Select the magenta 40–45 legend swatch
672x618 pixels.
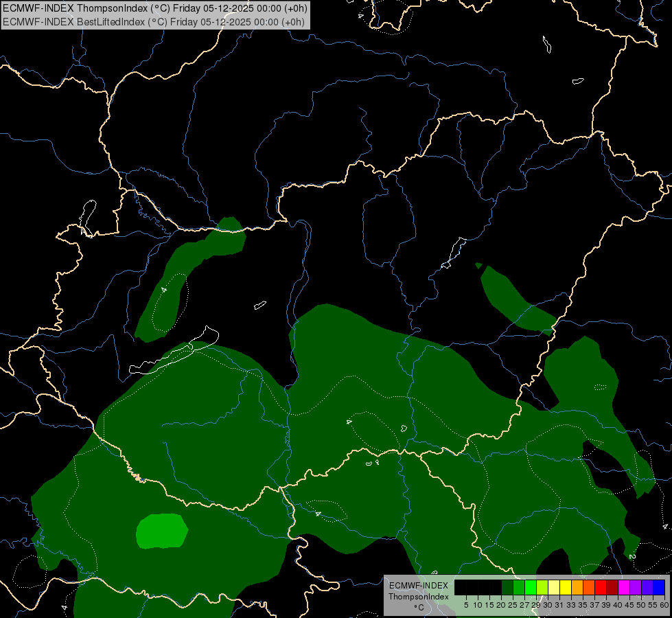(625, 587)
